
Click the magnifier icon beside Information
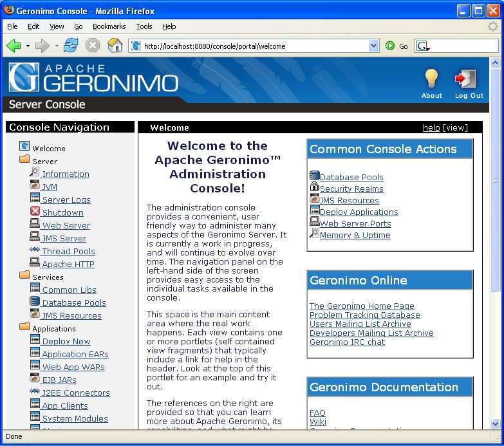(34, 172)
